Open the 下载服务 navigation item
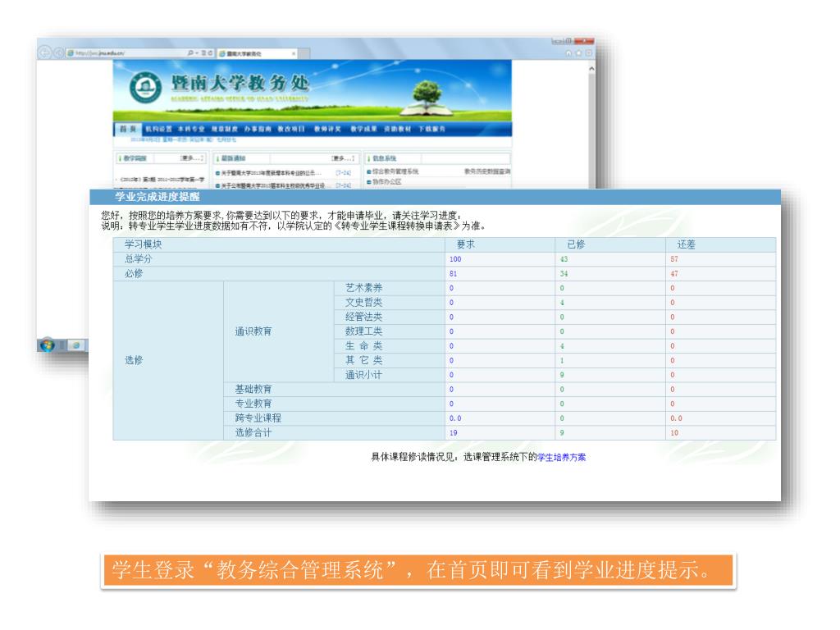 pos(431,129)
